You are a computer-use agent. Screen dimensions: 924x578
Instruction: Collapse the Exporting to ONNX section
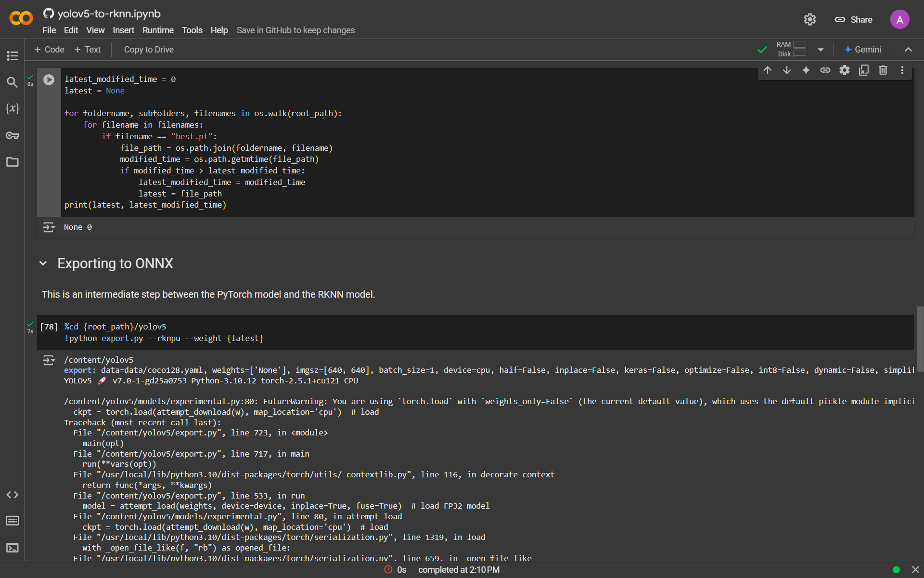(x=43, y=263)
